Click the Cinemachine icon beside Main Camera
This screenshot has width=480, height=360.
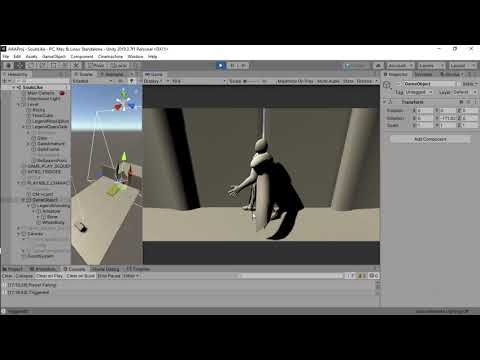click(62, 93)
